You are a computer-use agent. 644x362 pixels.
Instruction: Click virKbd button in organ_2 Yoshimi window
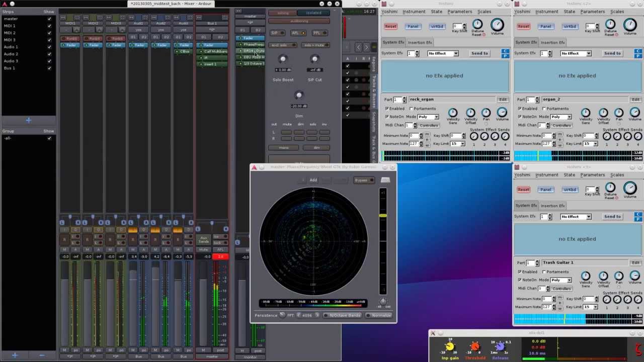click(x=570, y=26)
